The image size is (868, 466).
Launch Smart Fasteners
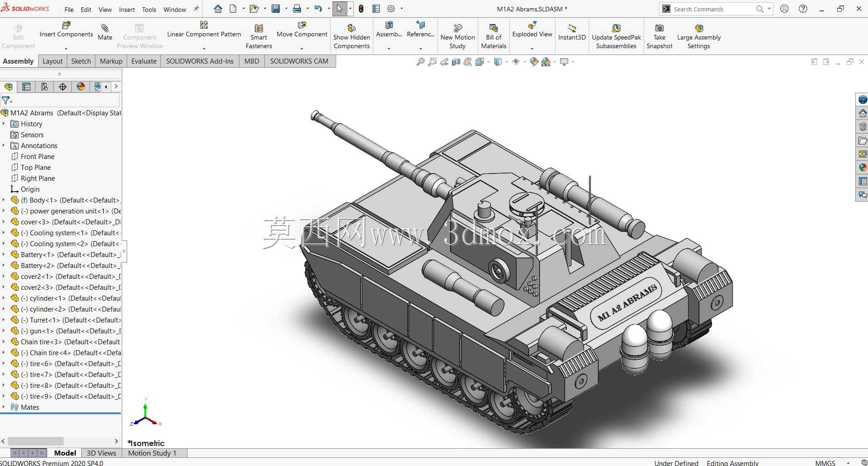(x=259, y=36)
